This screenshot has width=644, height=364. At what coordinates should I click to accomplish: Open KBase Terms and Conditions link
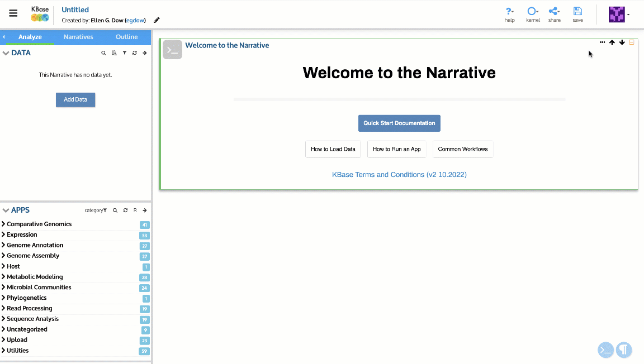point(399,175)
